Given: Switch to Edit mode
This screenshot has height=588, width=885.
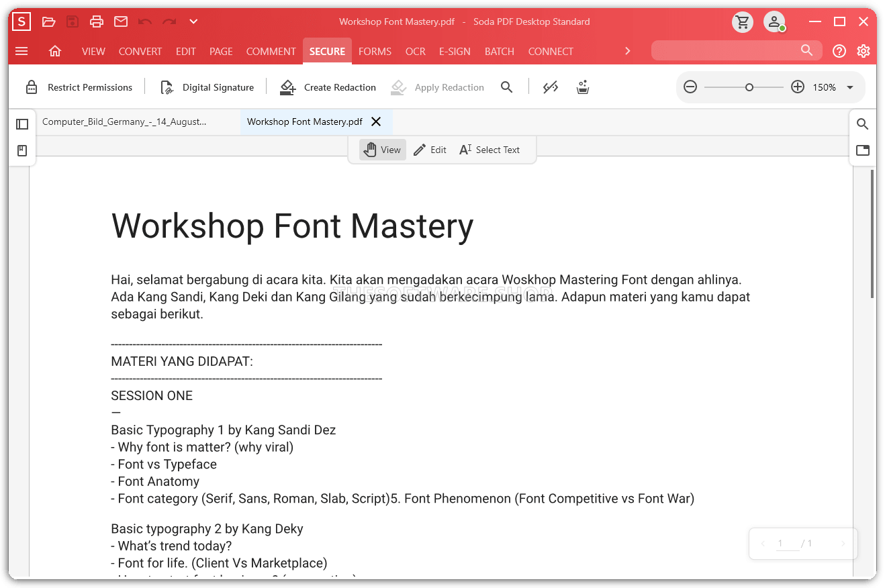Looking at the screenshot, I should pos(430,150).
